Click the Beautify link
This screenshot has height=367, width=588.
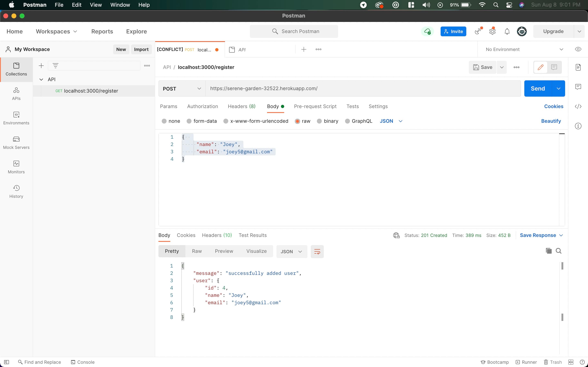pos(551,121)
